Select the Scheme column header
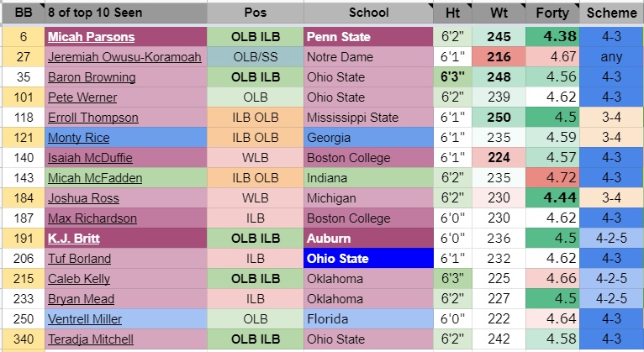 click(x=611, y=13)
